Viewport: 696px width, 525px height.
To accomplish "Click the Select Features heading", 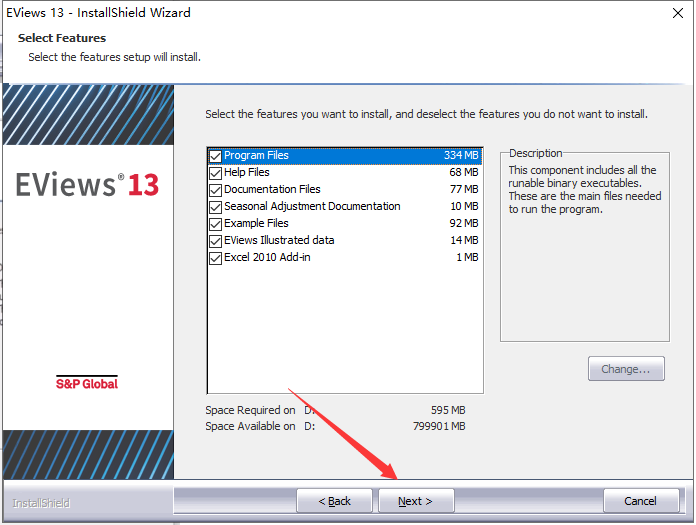I will point(62,38).
